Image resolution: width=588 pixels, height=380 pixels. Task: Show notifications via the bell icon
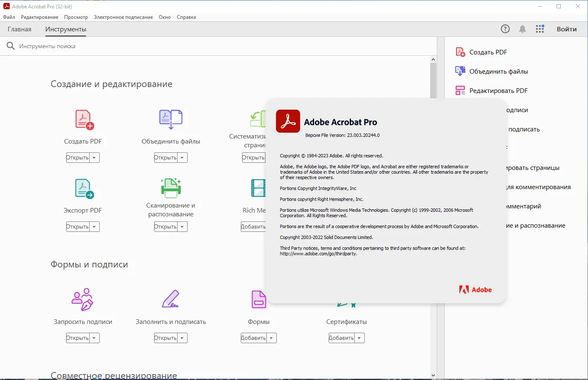522,29
